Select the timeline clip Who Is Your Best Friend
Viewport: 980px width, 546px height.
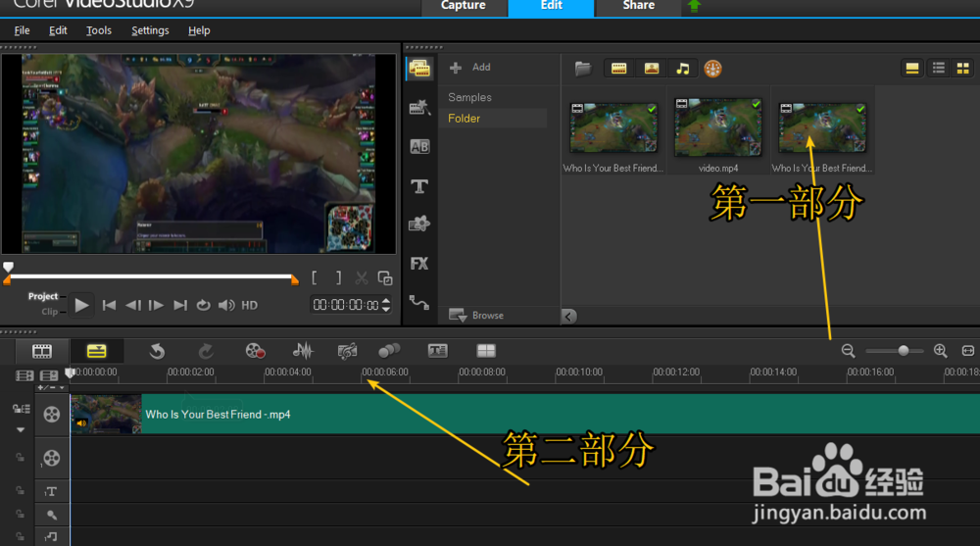pos(525,414)
